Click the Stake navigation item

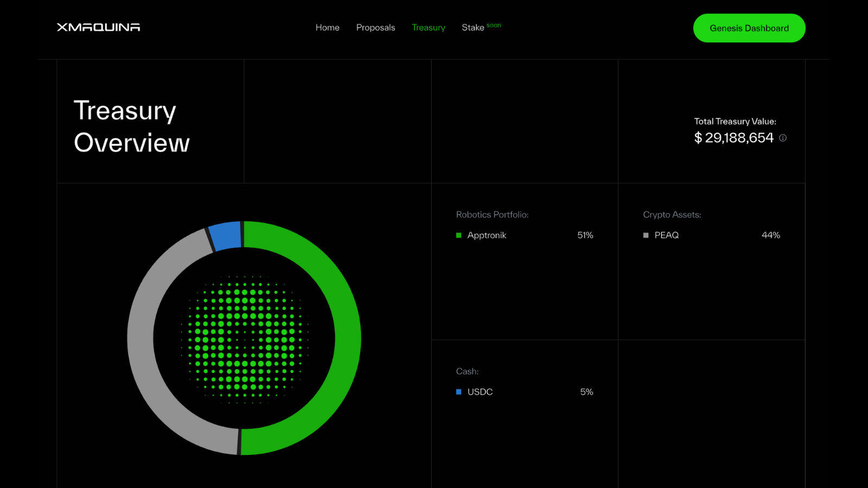pyautogui.click(x=473, y=27)
